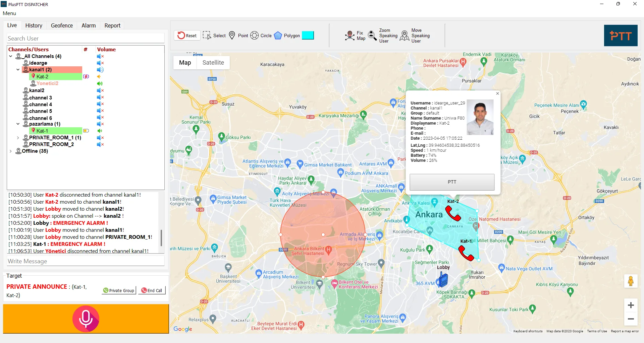Unmute kanal2 volume
Image resolution: width=644 pixels, height=343 pixels.
tap(100, 90)
